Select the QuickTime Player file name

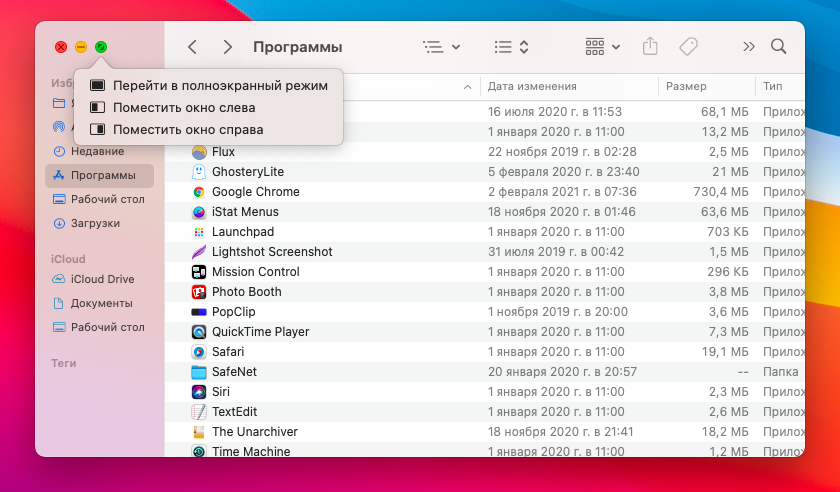tap(260, 332)
